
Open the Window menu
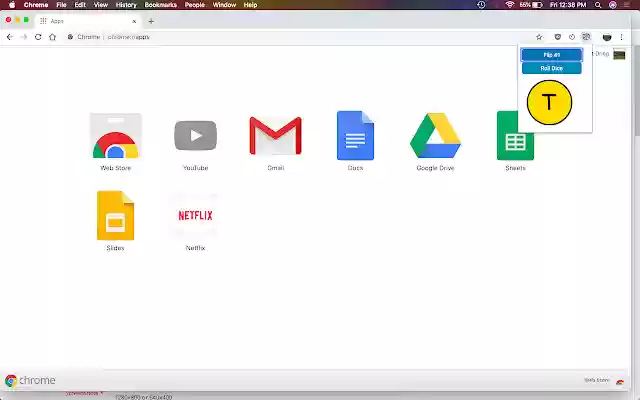(224, 5)
